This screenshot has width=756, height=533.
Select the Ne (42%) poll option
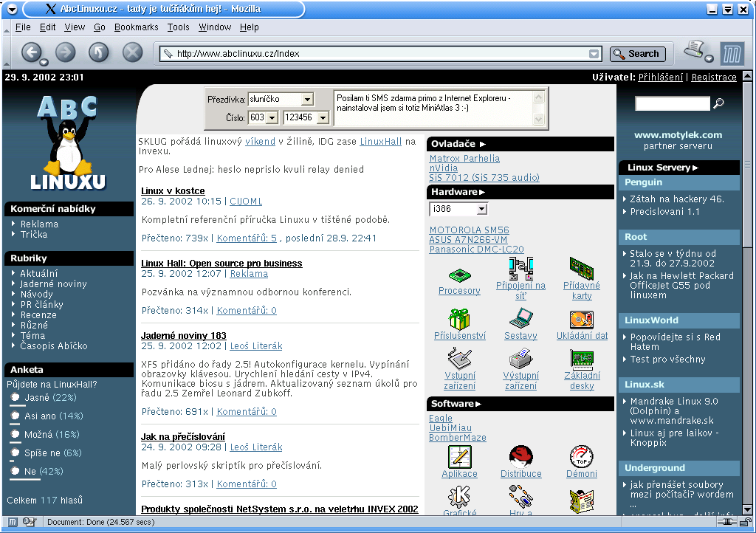15,471
